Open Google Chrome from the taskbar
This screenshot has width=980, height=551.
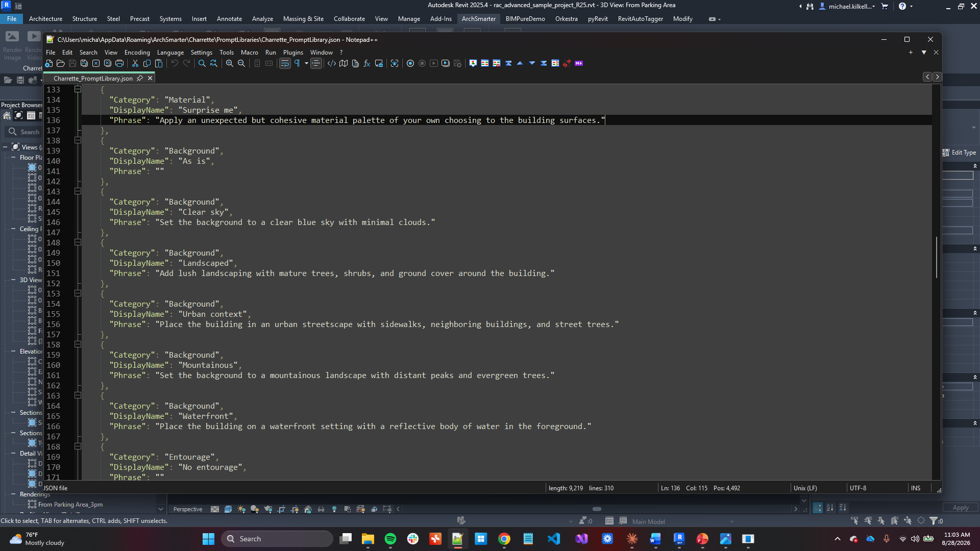504,539
